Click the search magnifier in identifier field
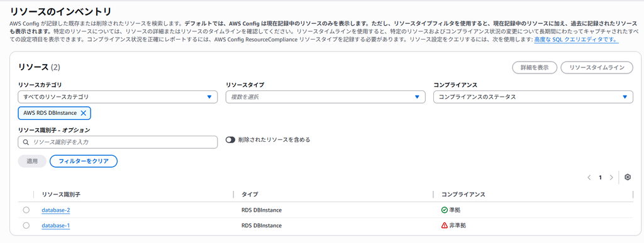 pos(26,142)
